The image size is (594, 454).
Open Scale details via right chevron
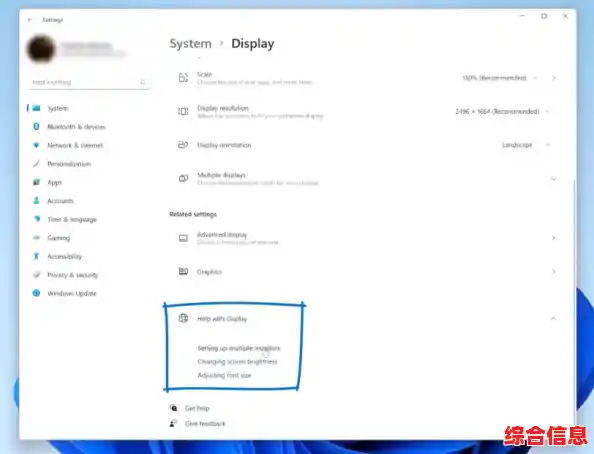pyautogui.click(x=554, y=78)
